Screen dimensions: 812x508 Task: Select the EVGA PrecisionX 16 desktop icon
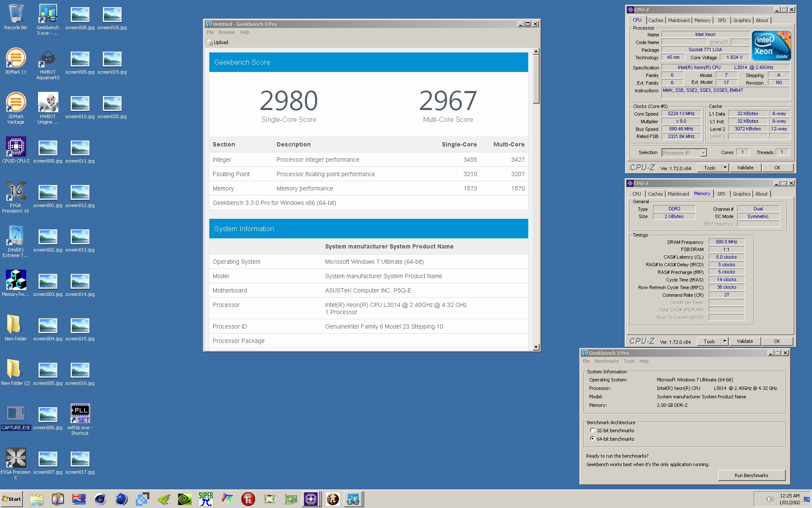[x=16, y=197]
